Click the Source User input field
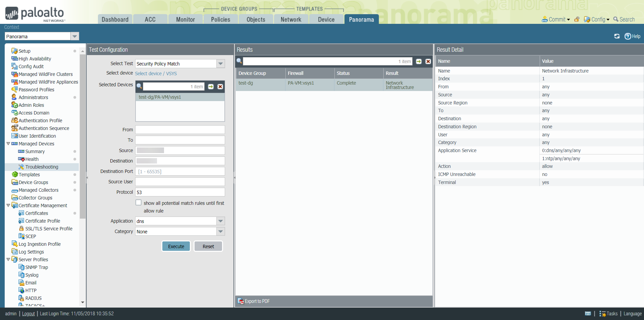The image size is (644, 320). 180,182
